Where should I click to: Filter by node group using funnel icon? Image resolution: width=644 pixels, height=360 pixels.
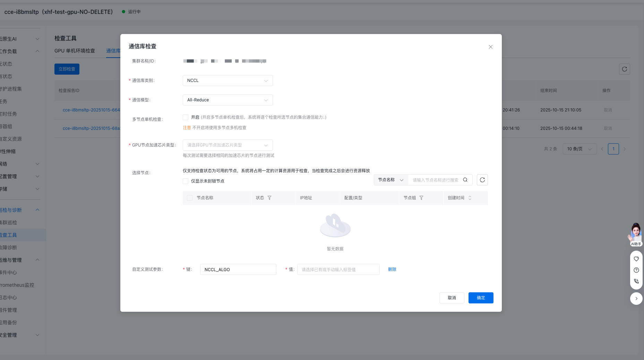coord(421,198)
